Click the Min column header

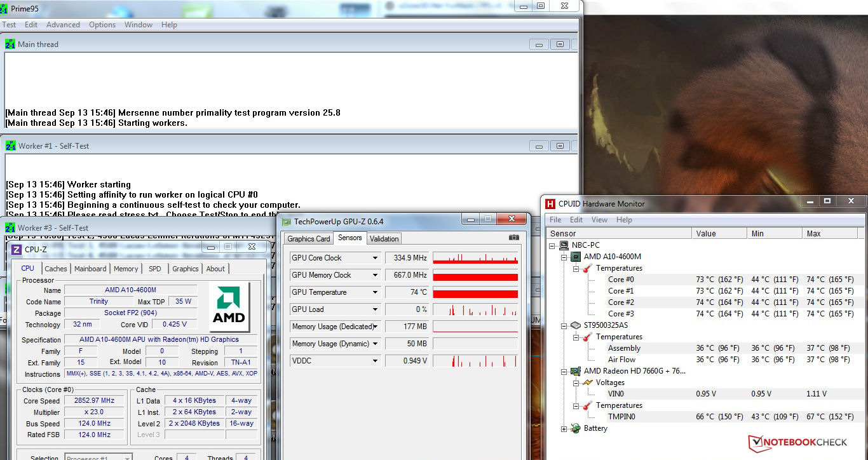(x=775, y=234)
